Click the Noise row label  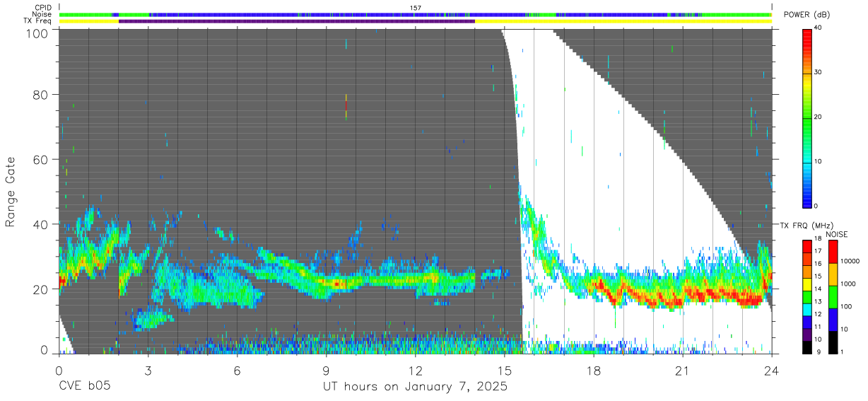[x=42, y=14]
